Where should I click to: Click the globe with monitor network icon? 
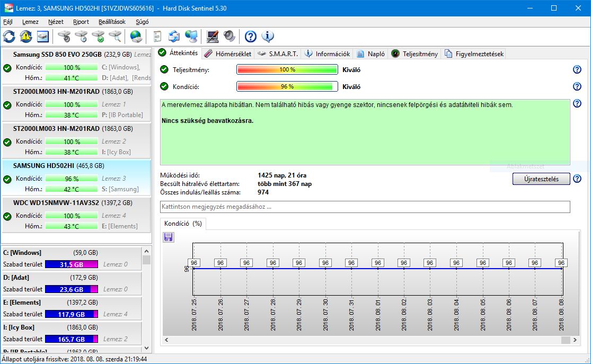191,37
